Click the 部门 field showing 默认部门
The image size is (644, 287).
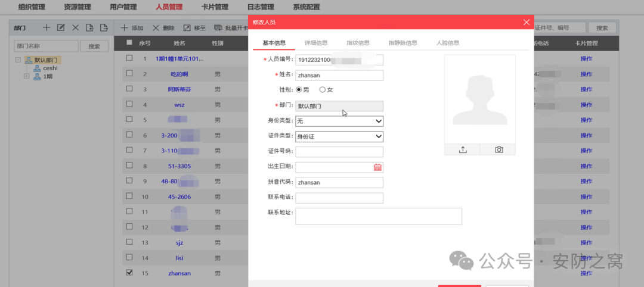pos(339,106)
